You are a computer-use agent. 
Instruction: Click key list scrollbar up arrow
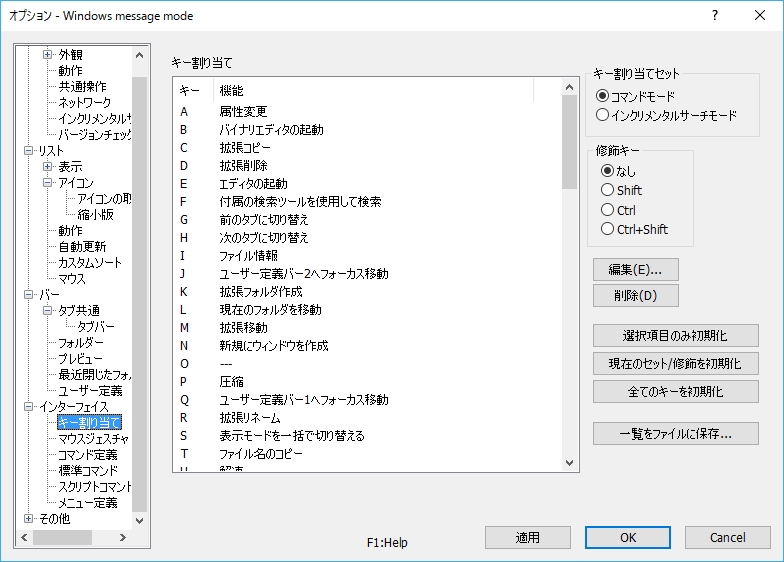pyautogui.click(x=570, y=87)
